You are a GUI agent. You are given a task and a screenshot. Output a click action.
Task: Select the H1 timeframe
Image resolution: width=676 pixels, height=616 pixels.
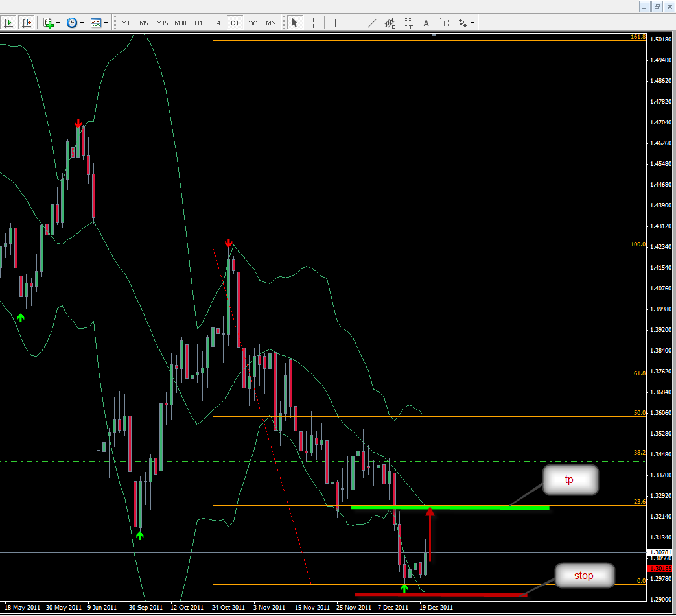pos(198,23)
